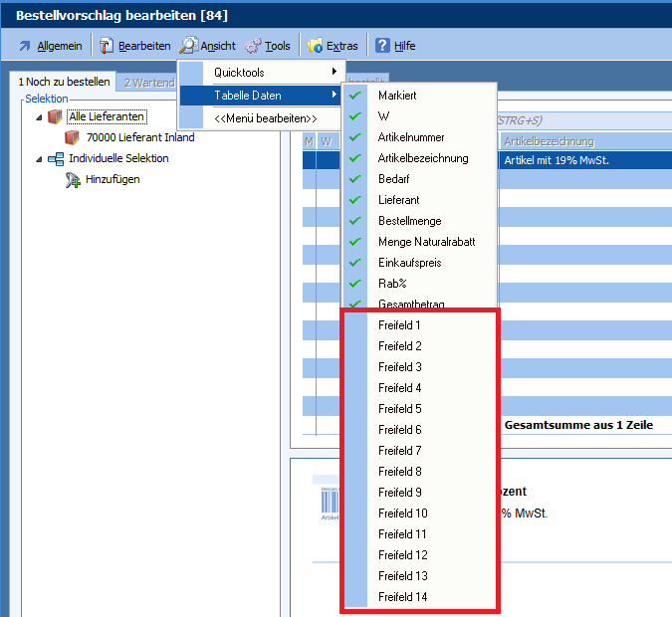The image size is (672, 617).
Task: Click the Individuelle Selektion tree icon
Action: click(55, 158)
